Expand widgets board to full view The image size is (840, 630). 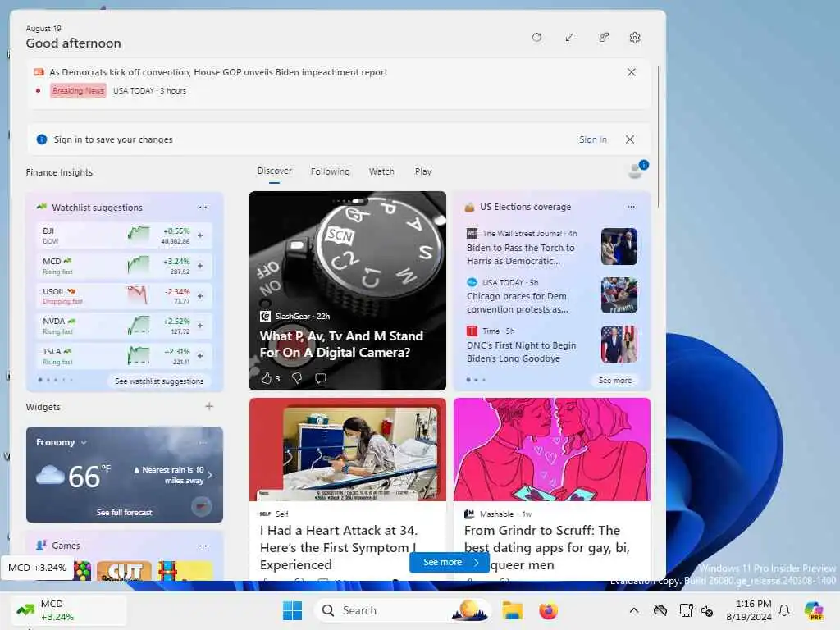[x=569, y=38]
